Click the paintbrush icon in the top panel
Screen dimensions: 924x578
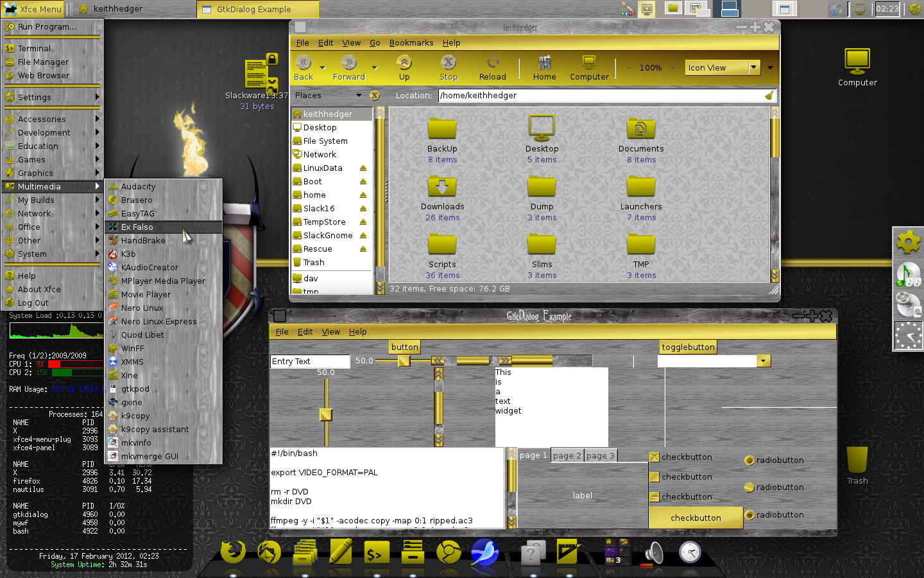627,9
